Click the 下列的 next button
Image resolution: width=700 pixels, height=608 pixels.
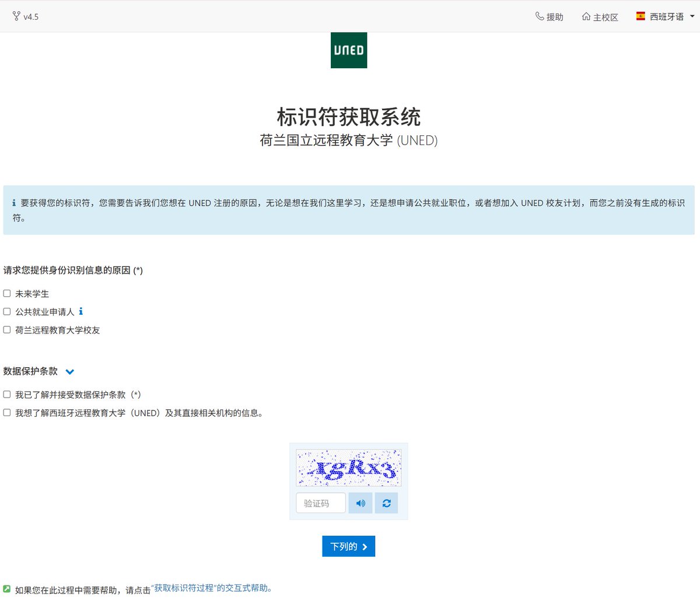pos(349,546)
